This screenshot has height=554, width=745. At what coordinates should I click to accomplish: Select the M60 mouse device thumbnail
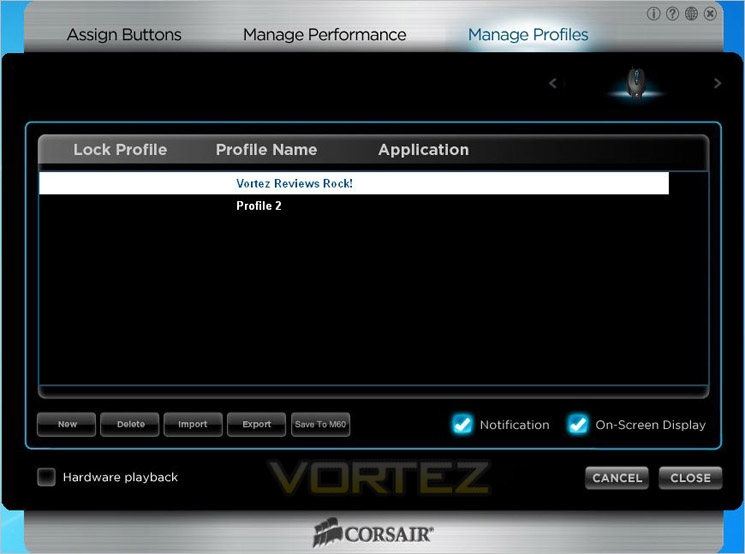(636, 83)
